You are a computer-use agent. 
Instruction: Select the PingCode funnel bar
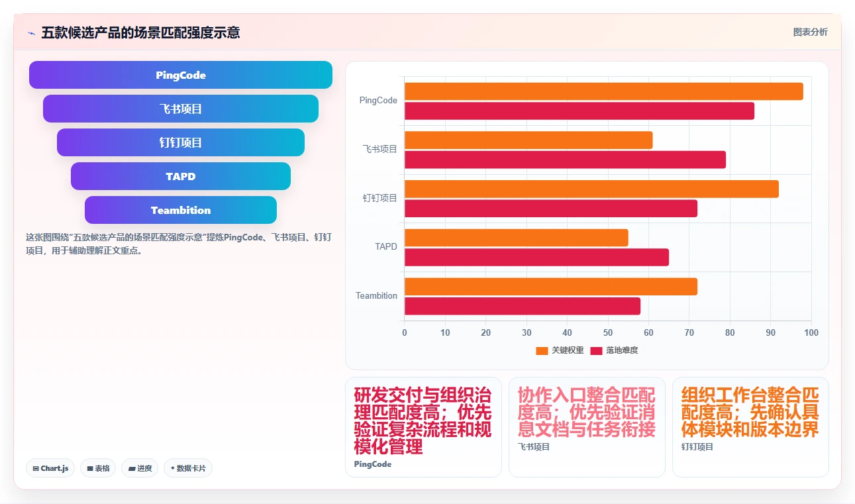pos(181,75)
